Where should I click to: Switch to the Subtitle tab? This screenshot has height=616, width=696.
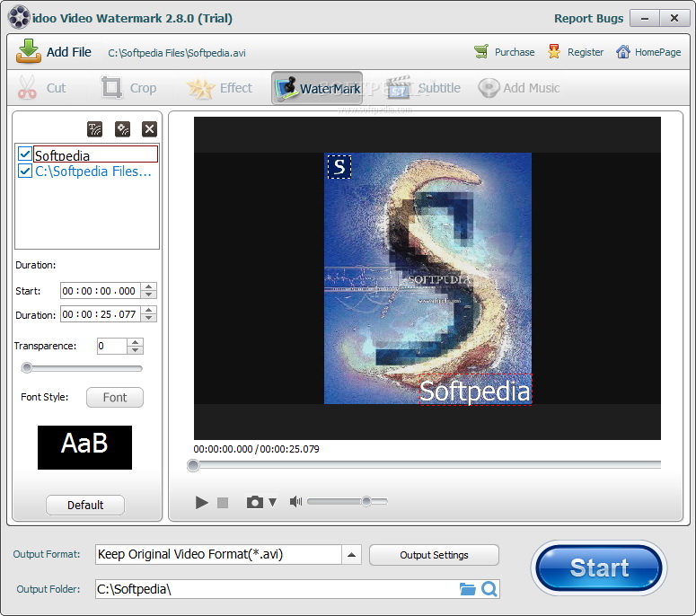click(424, 87)
